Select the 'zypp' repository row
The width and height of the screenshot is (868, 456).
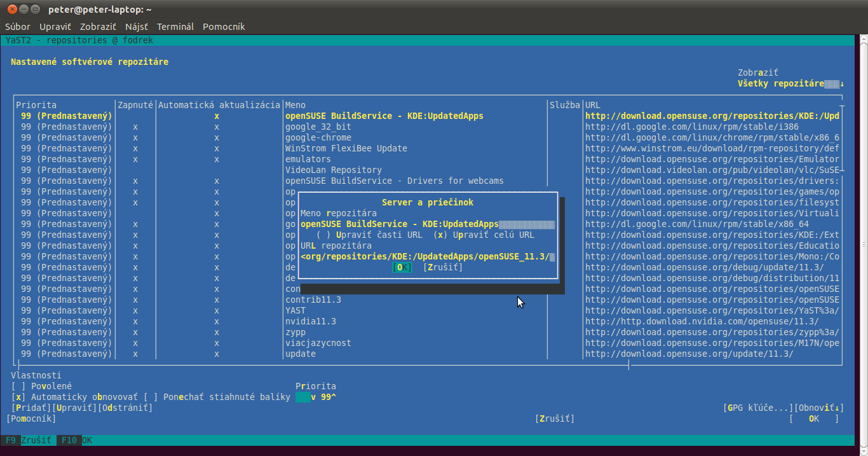pyautogui.click(x=428, y=333)
